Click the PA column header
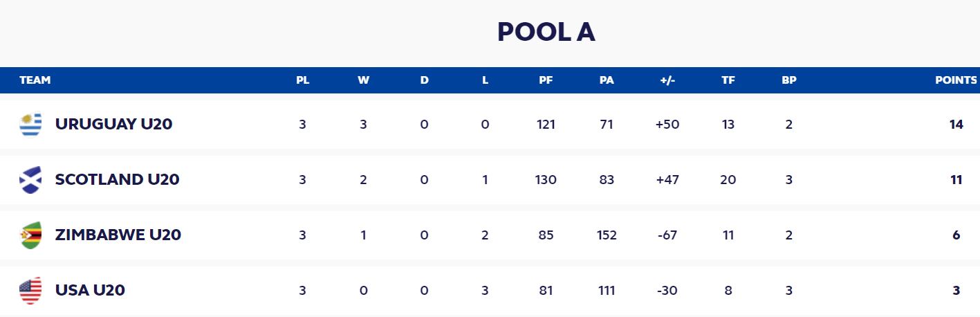980x317 pixels. pos(607,80)
